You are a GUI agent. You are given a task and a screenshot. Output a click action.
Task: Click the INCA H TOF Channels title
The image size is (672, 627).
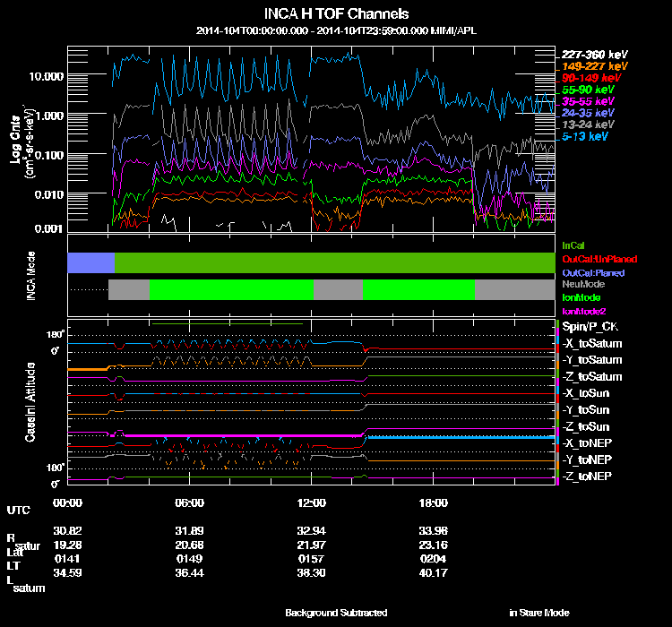[336, 13]
